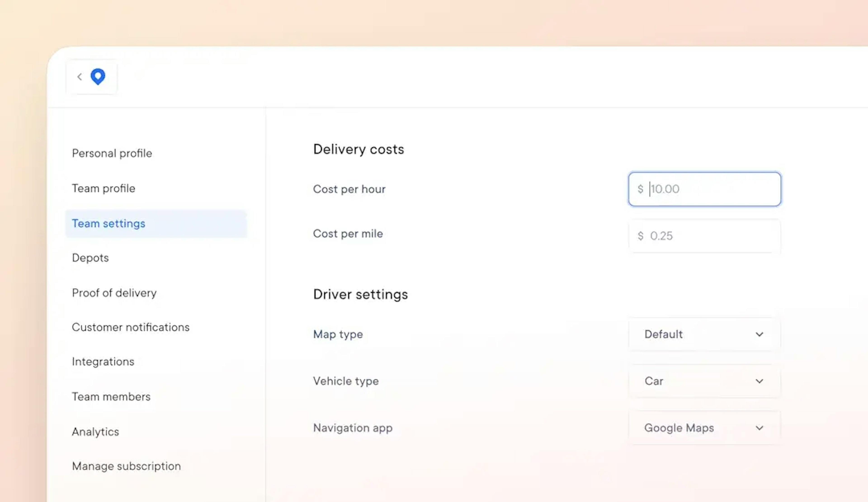Click Manage subscription sidebar item
868x502 pixels.
point(126,466)
